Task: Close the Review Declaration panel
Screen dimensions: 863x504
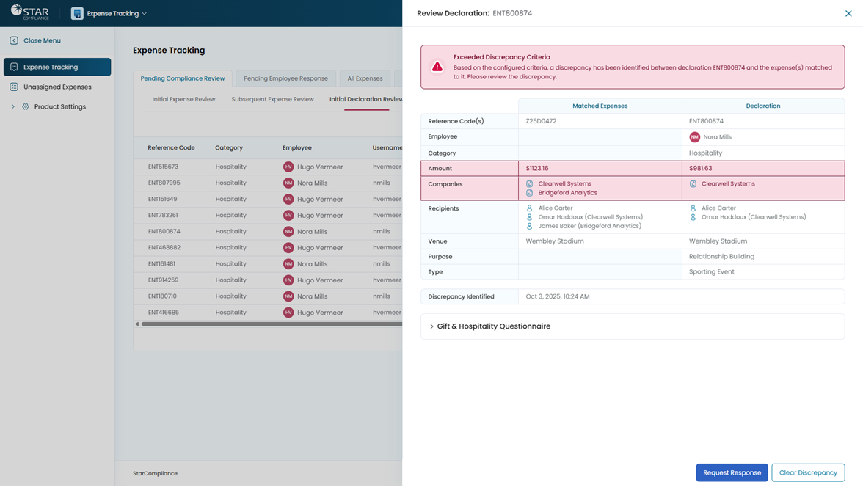Action: tap(848, 13)
